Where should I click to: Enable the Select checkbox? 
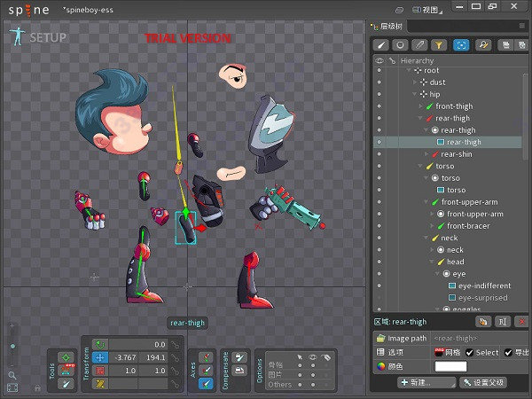tap(470, 352)
